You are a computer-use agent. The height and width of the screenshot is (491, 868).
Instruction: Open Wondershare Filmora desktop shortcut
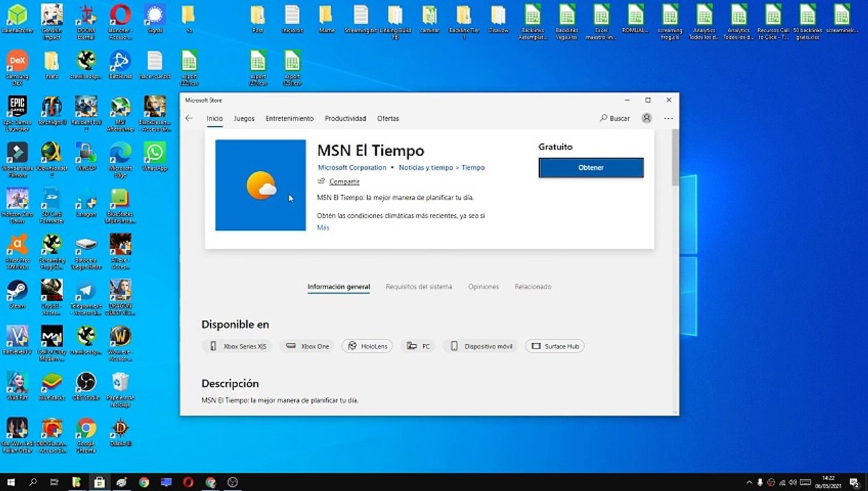click(17, 160)
